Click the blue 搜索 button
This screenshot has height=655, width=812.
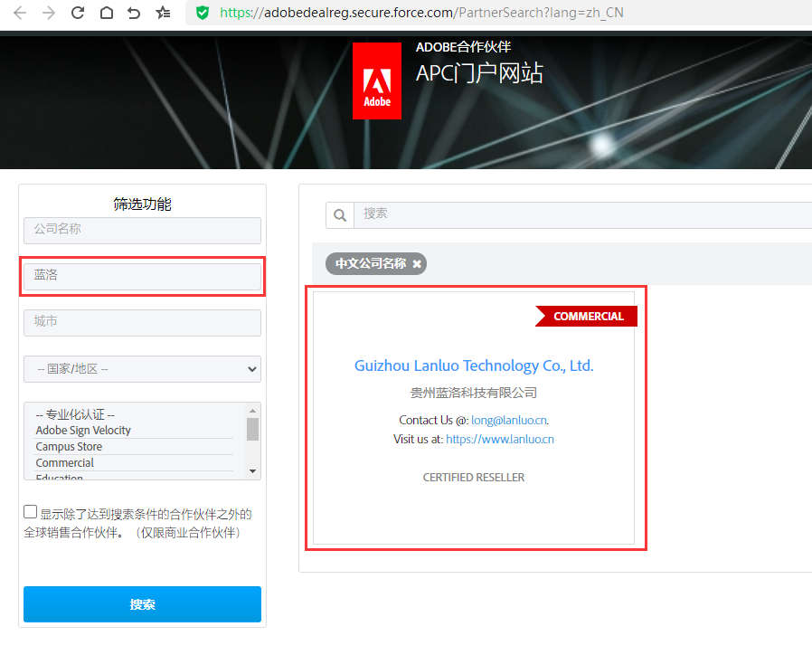(142, 604)
